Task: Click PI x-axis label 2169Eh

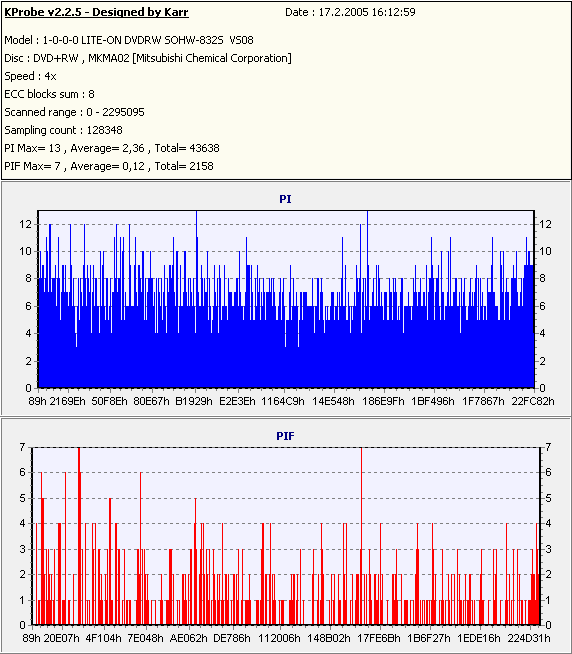Action: (x=67, y=401)
